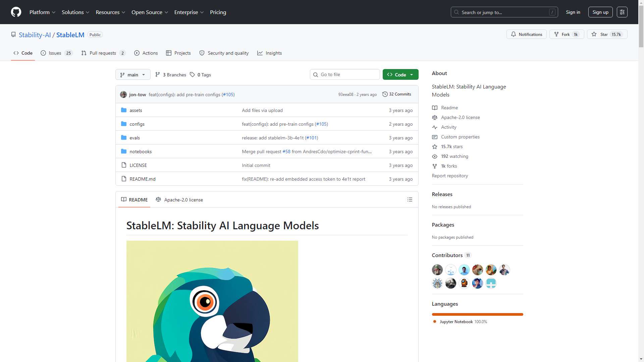Open the Actions tab
Viewport: 644px width, 362px height.
point(146,53)
